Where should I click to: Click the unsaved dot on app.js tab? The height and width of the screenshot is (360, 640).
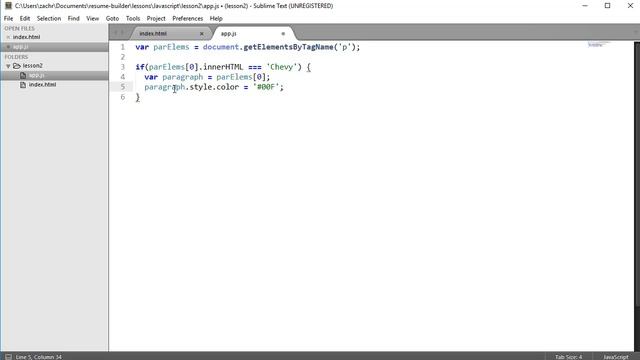click(283, 33)
